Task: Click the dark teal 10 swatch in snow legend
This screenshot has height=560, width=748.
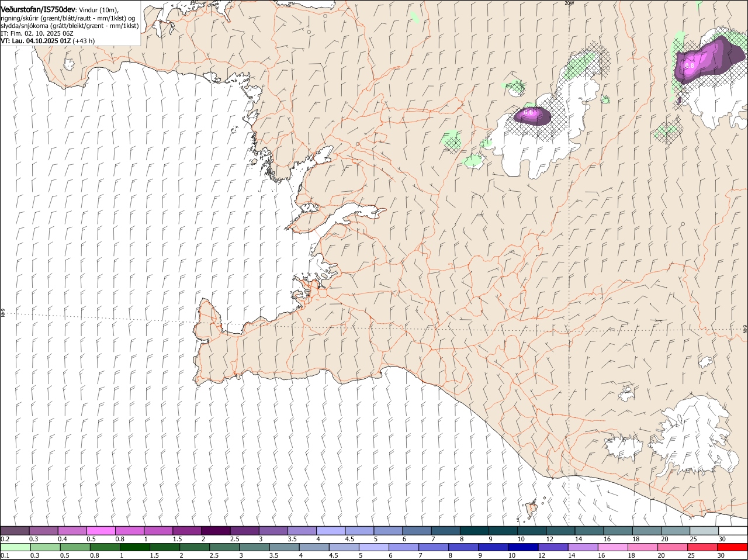Action: 532,531
